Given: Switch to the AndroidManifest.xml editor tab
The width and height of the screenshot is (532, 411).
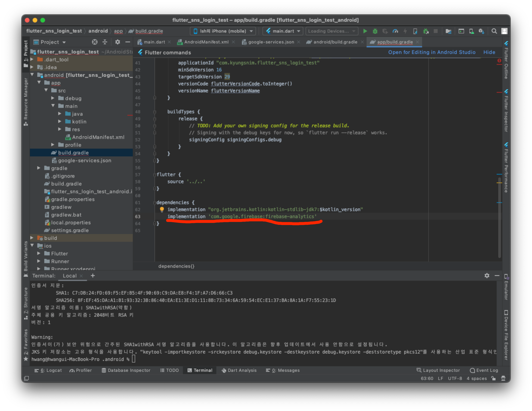Looking at the screenshot, I should click(x=206, y=42).
